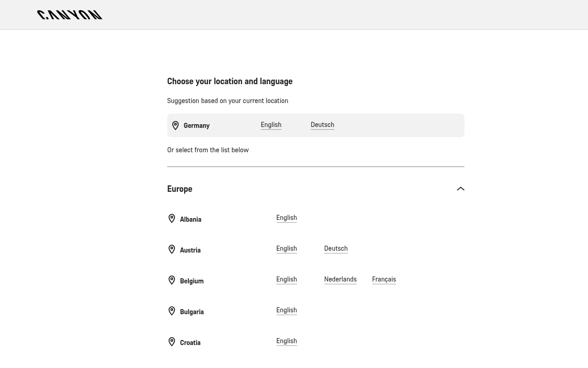Click the Croatia country name
The width and height of the screenshot is (588, 368).
click(x=190, y=343)
